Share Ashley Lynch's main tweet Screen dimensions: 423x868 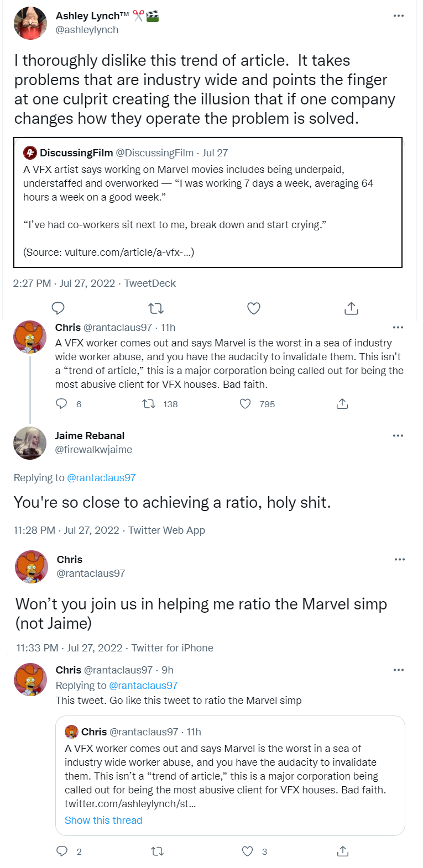tap(351, 308)
